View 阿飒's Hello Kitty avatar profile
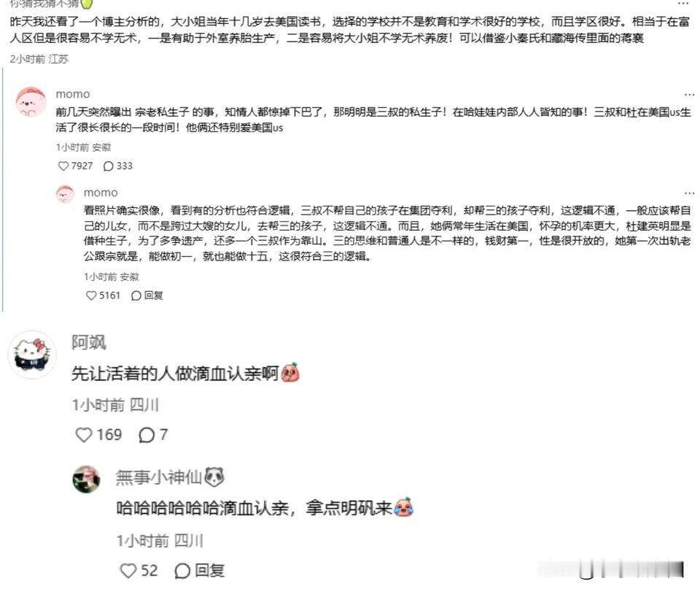700x594 pixels. coord(32,355)
